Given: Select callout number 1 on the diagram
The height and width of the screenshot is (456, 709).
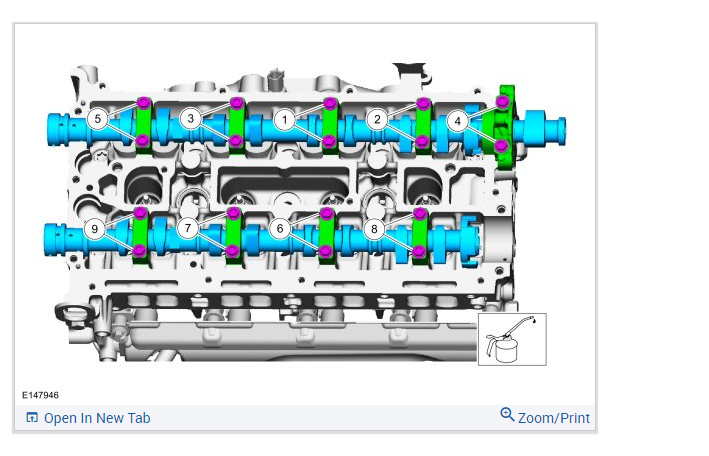Looking at the screenshot, I should click(x=284, y=120).
